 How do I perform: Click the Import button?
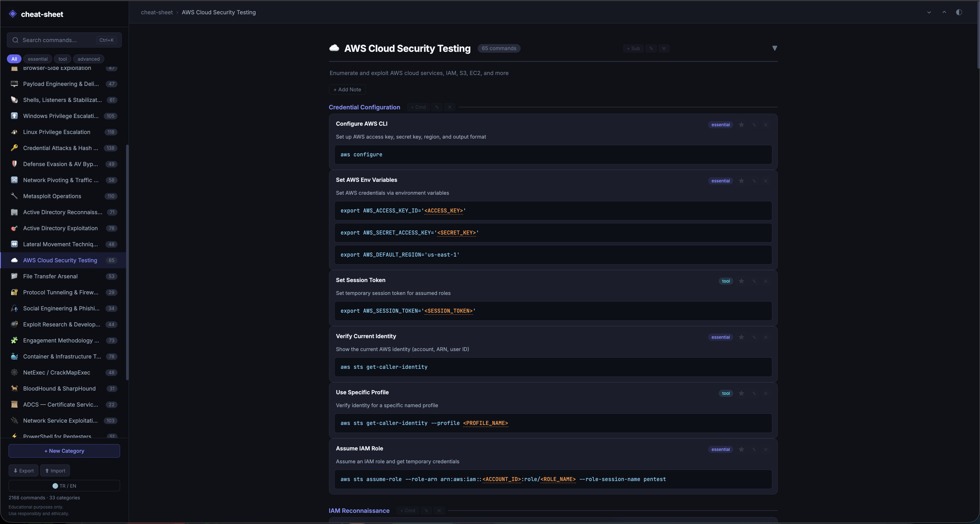point(55,471)
